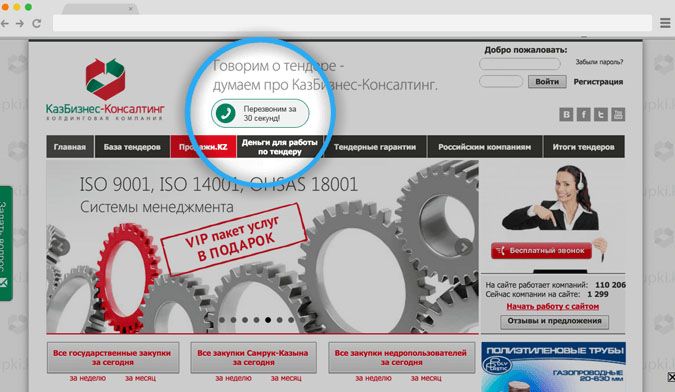Screen dimensions: 675x392
Task: Open 'Начать работу с сайтом' link
Action: (552, 306)
